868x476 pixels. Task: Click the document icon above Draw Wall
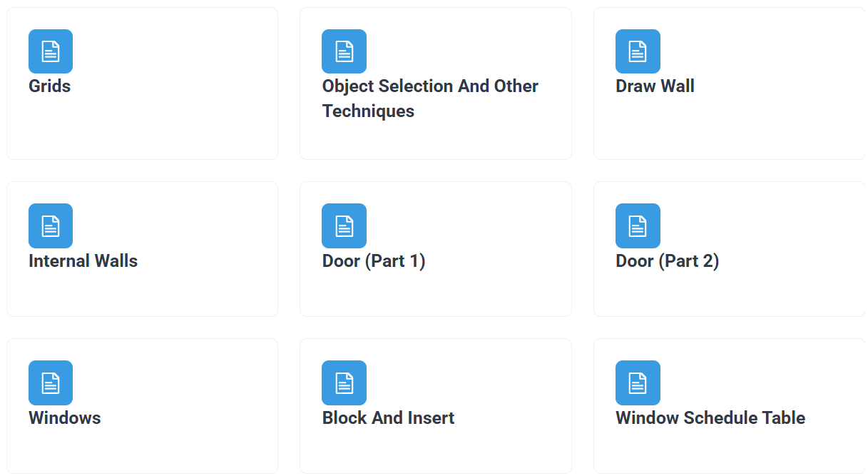point(638,51)
